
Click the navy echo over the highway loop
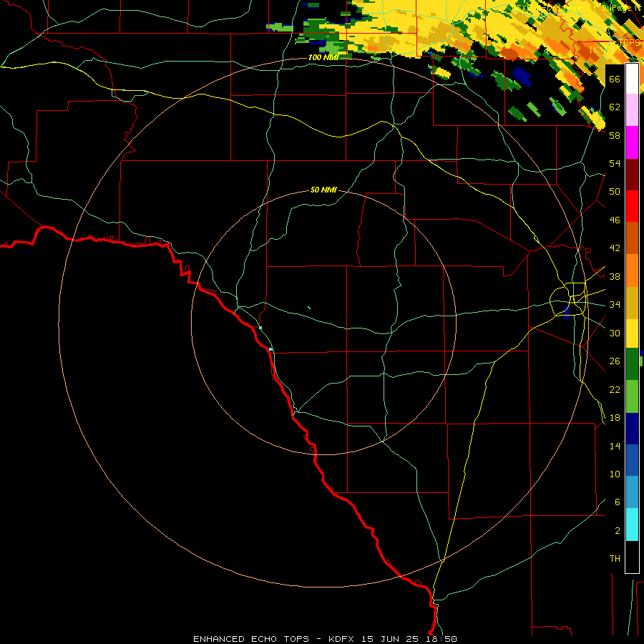click(567, 312)
